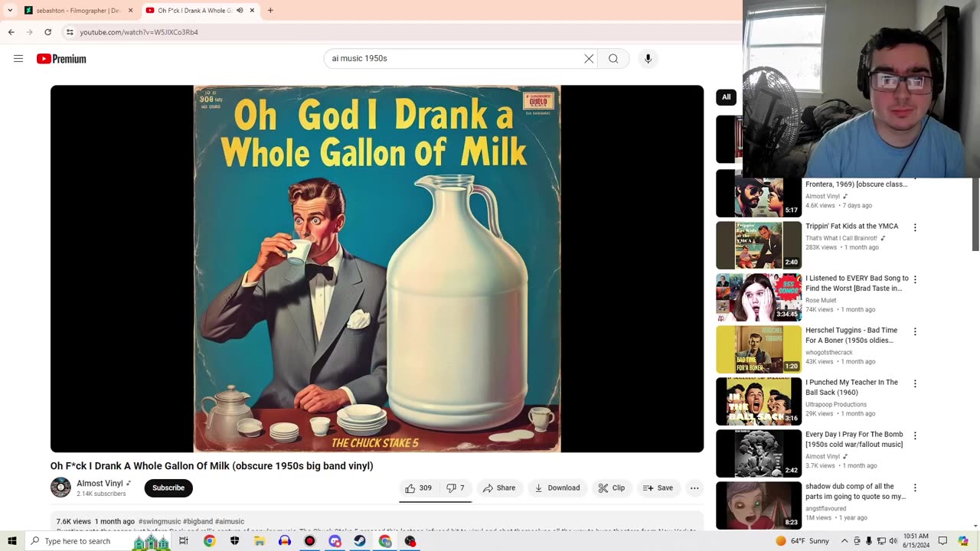View site information icon in address bar
The width and height of the screenshot is (980, 551).
pyautogui.click(x=70, y=32)
